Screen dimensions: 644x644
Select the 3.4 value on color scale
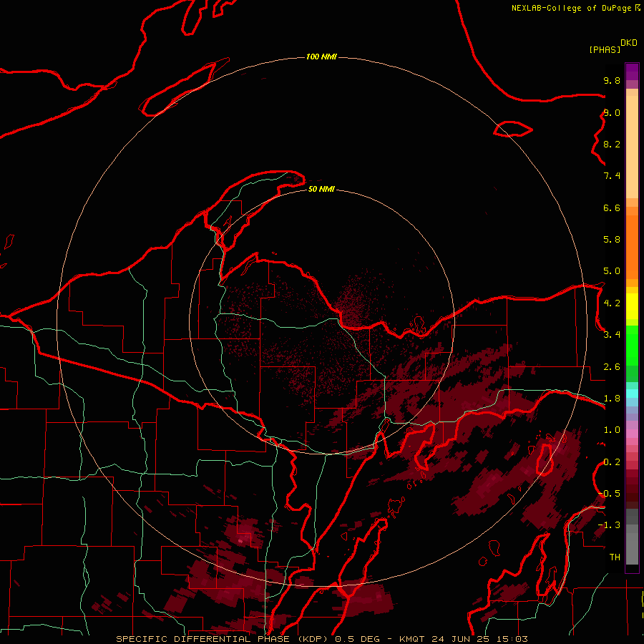(612, 335)
